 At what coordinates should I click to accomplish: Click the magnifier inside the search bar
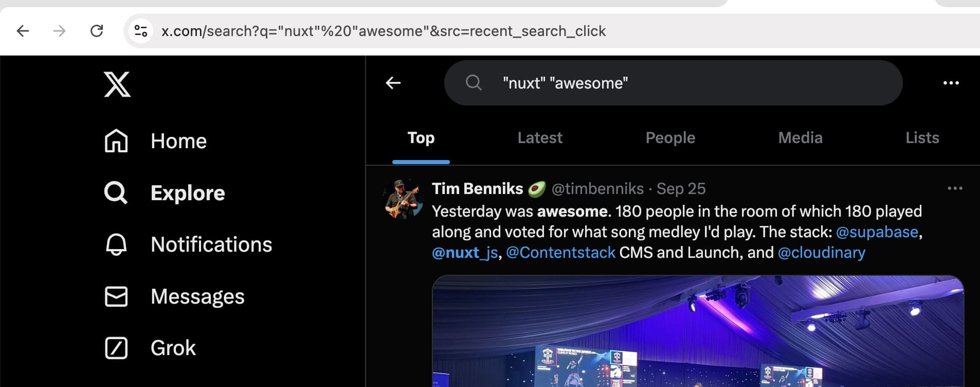pos(473,83)
